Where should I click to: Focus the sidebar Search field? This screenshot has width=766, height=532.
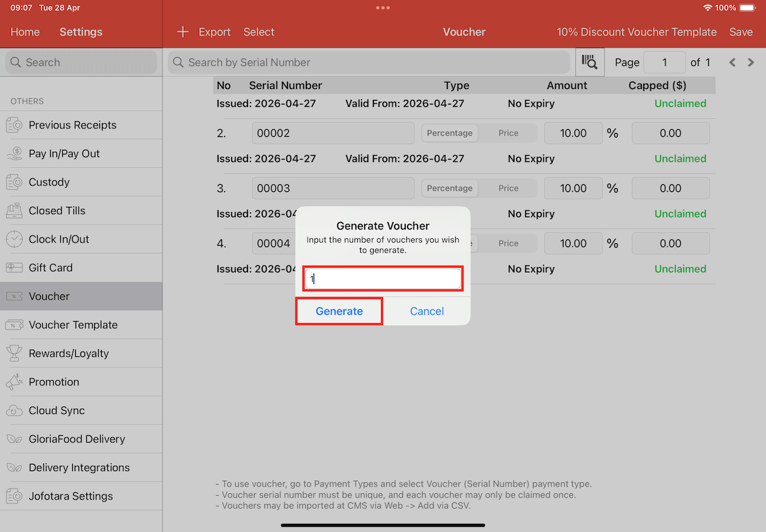(x=81, y=62)
